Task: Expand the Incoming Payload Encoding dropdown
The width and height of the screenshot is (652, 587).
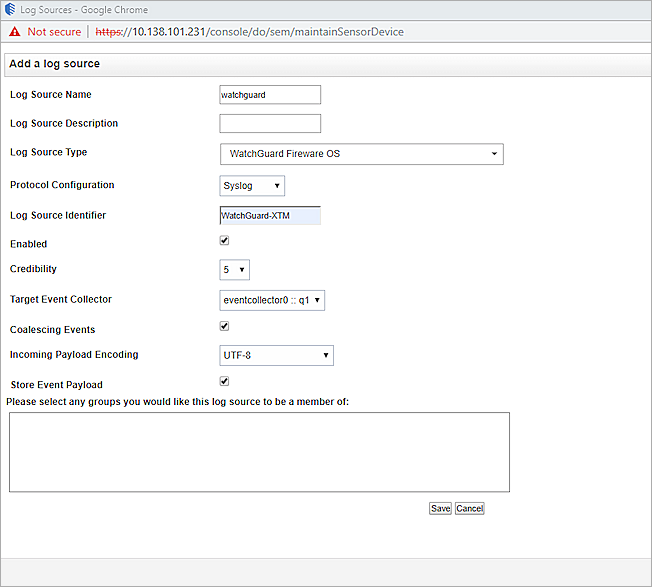Action: (x=276, y=355)
